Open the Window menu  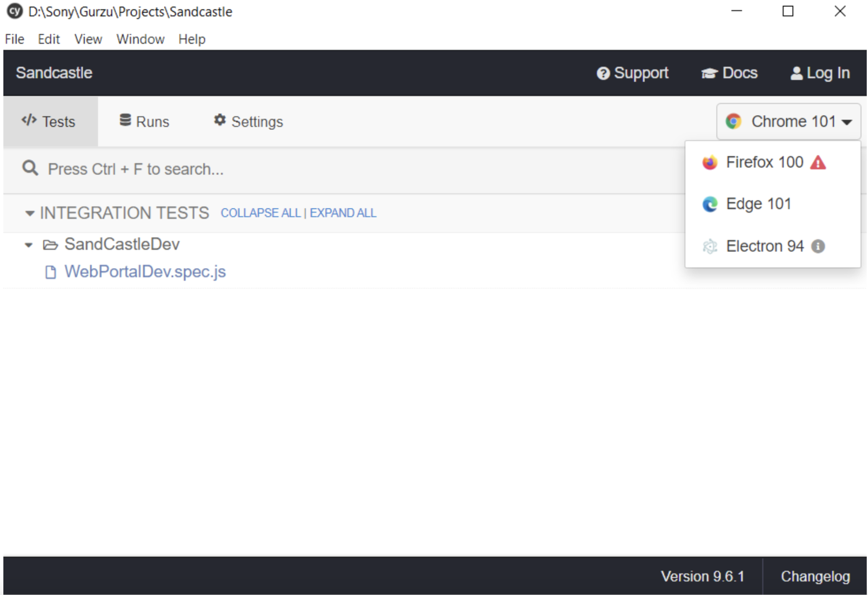tap(140, 39)
